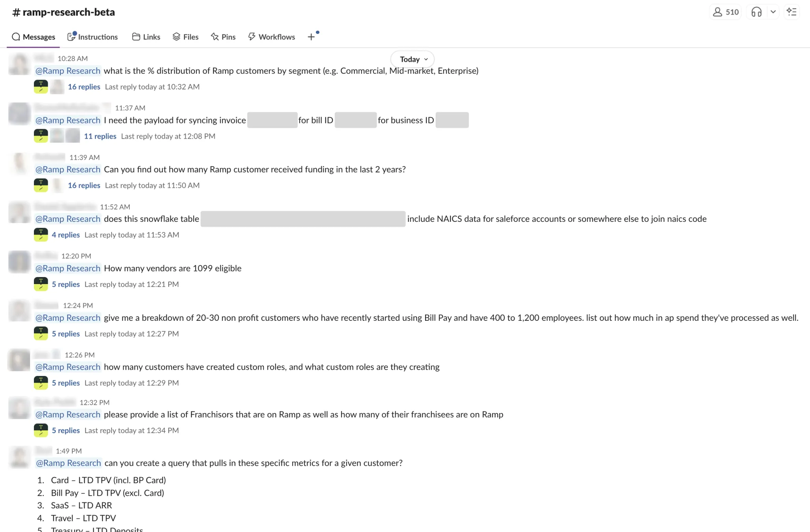This screenshot has width=810, height=532.
Task: Click the magnifier icon beside Messages
Action: (16, 37)
